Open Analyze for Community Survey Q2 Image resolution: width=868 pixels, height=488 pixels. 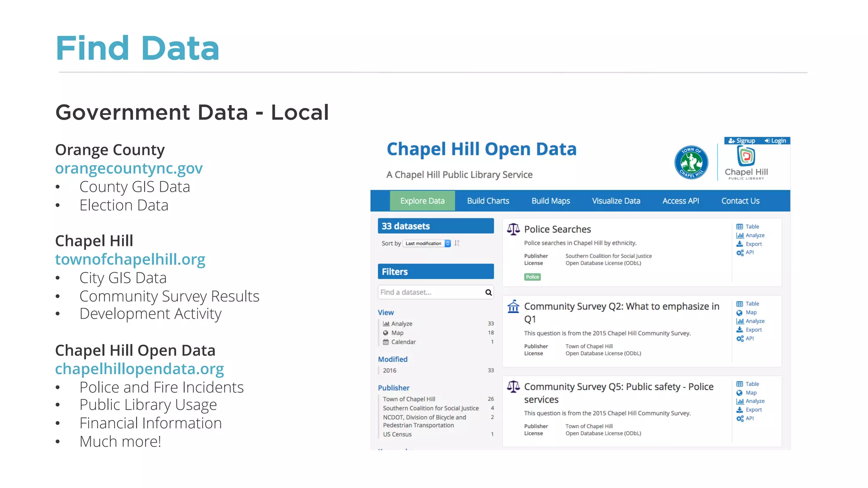coord(750,321)
